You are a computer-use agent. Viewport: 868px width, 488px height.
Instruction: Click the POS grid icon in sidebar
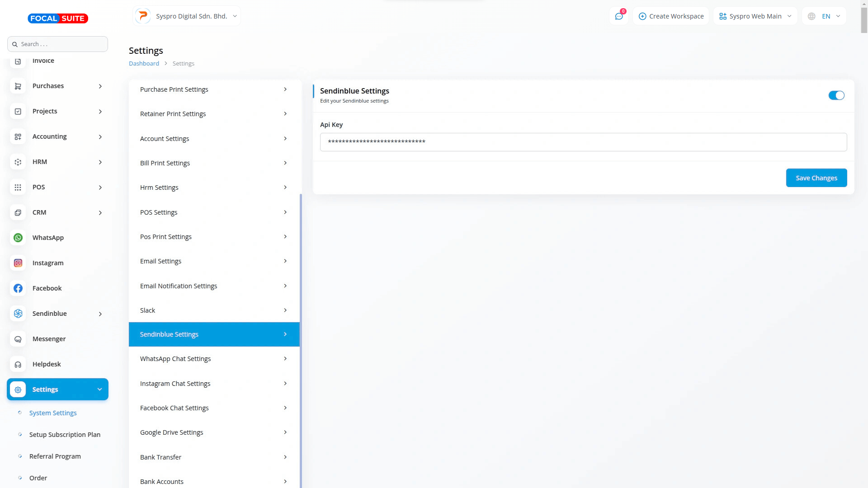pos(18,187)
